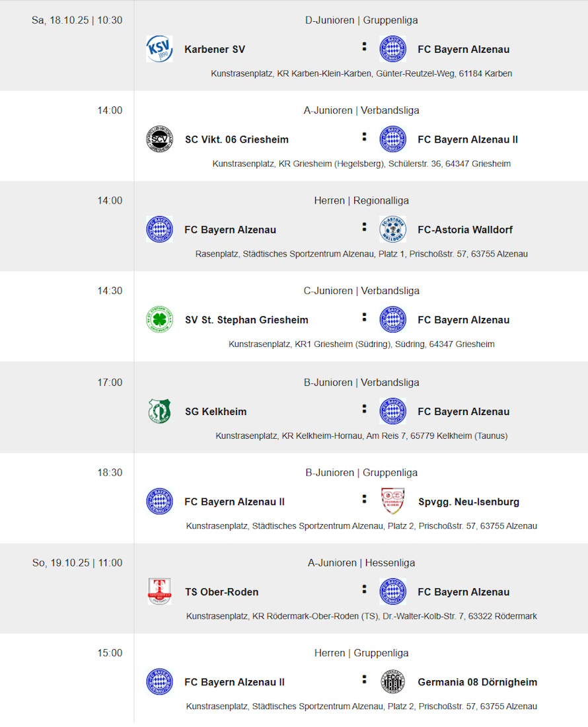The image size is (588, 727).
Task: Click the Germania 08 Dörnigheim logo
Action: click(x=392, y=682)
